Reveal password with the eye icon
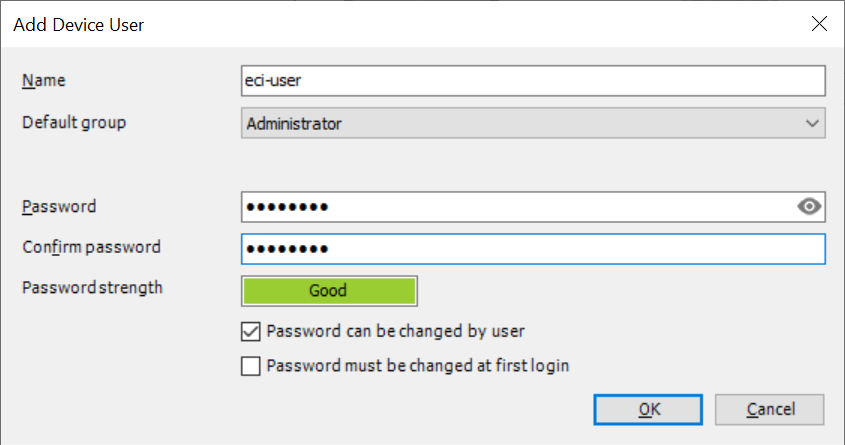The width and height of the screenshot is (845, 445). point(809,206)
